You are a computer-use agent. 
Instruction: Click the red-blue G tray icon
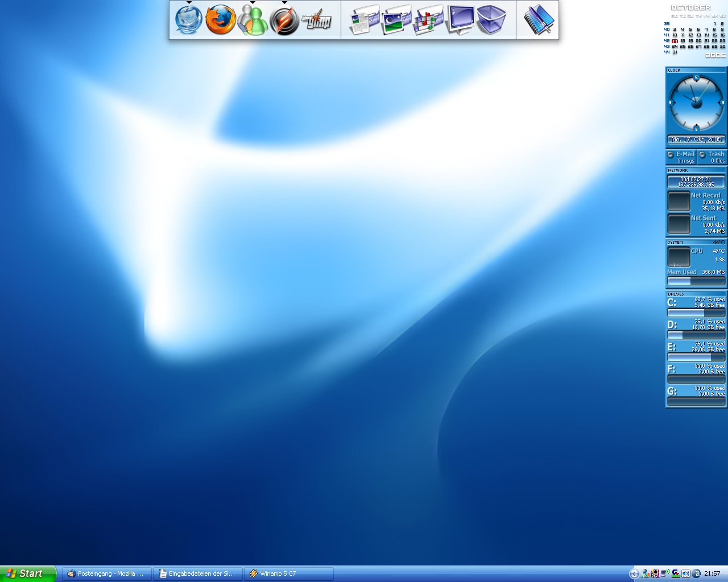point(675,573)
